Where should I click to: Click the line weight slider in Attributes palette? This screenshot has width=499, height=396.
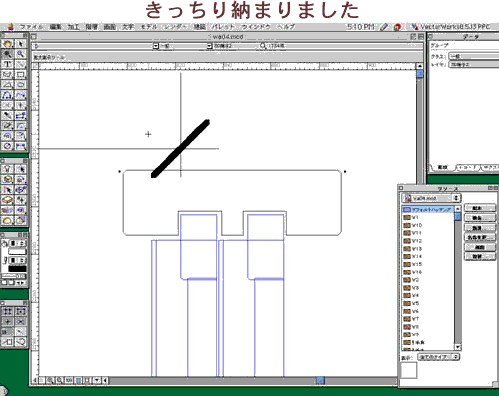pos(13,276)
